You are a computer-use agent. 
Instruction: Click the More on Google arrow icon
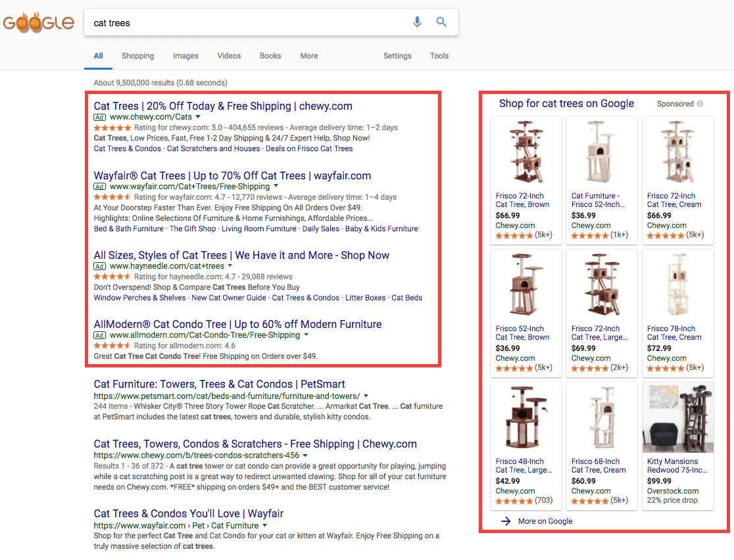(506, 521)
